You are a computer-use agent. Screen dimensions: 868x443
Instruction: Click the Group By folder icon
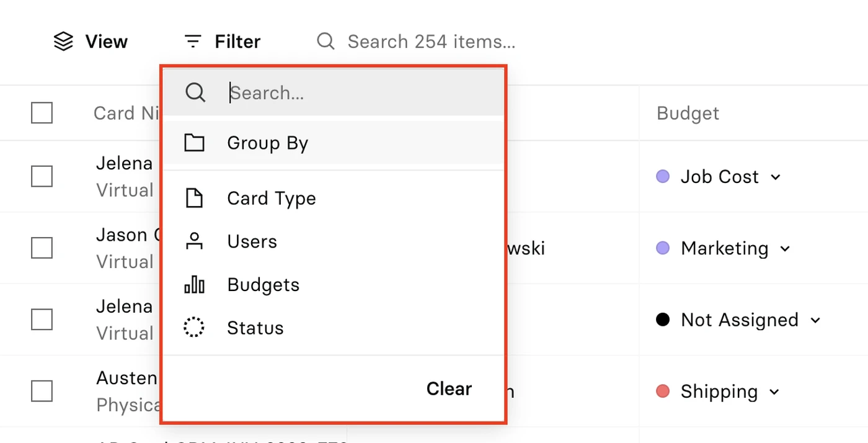pos(195,143)
